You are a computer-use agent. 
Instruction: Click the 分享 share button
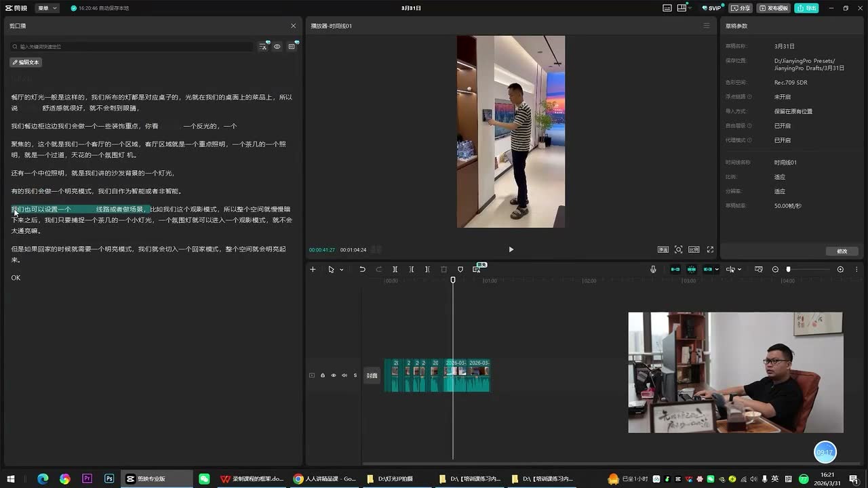coord(741,8)
